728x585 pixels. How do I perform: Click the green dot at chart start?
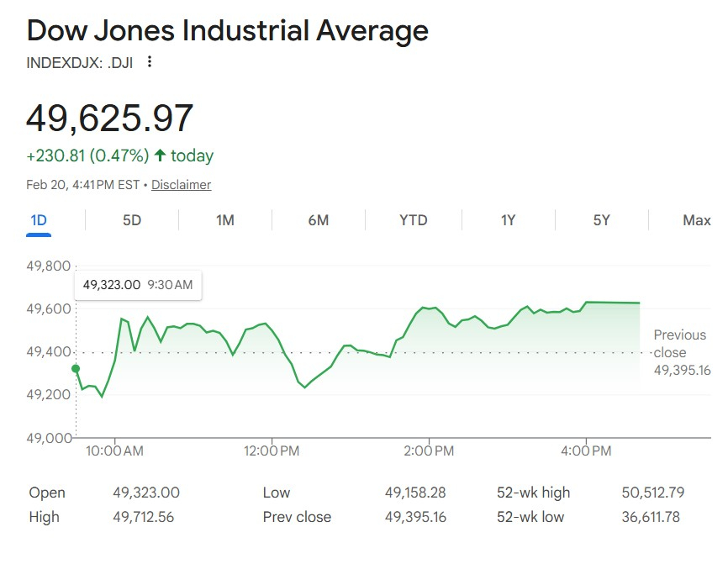(x=76, y=368)
